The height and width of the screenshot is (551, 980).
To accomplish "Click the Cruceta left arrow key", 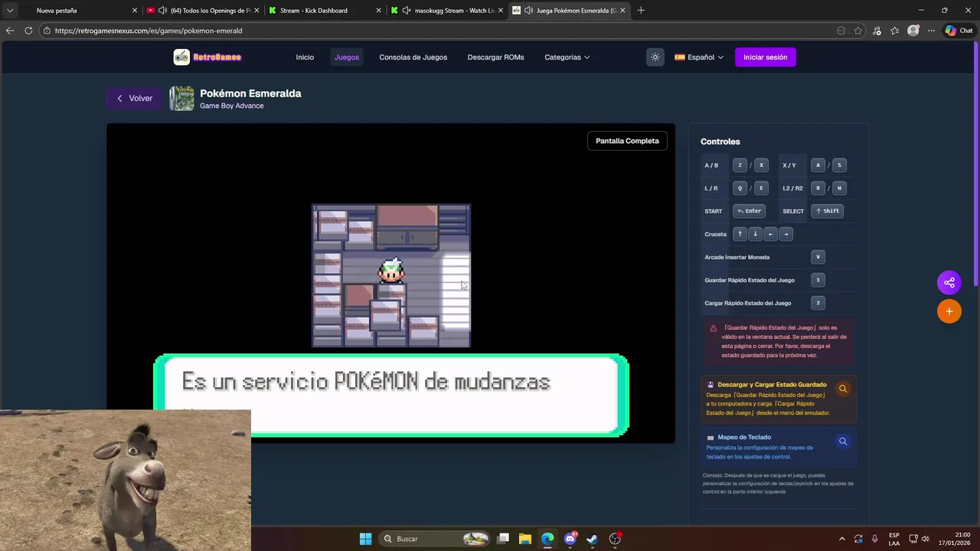I will pos(770,234).
